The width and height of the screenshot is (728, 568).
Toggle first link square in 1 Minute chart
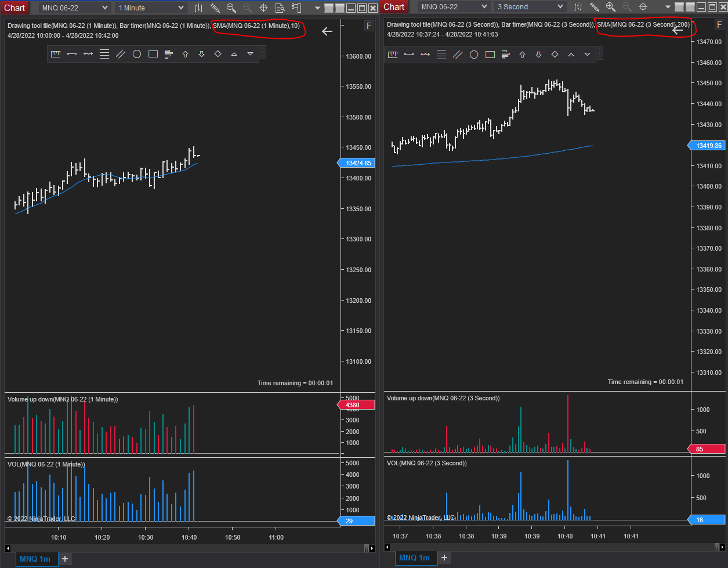pyautogui.click(x=328, y=8)
